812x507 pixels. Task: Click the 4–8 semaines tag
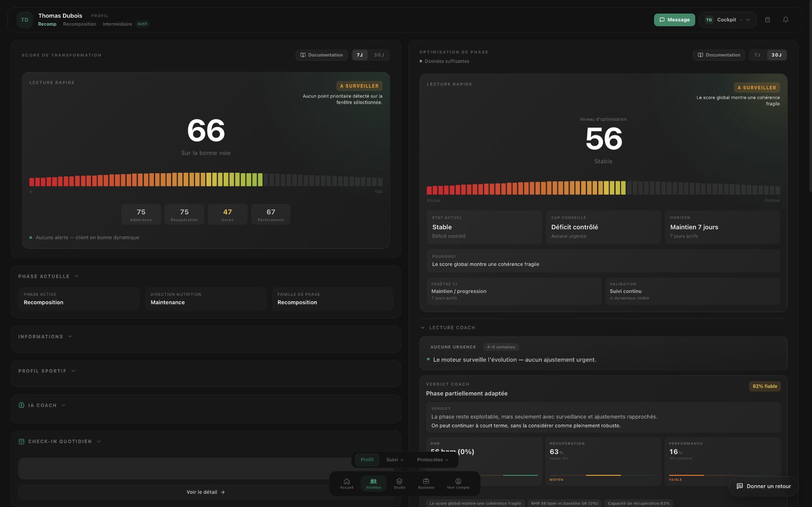(x=501, y=347)
